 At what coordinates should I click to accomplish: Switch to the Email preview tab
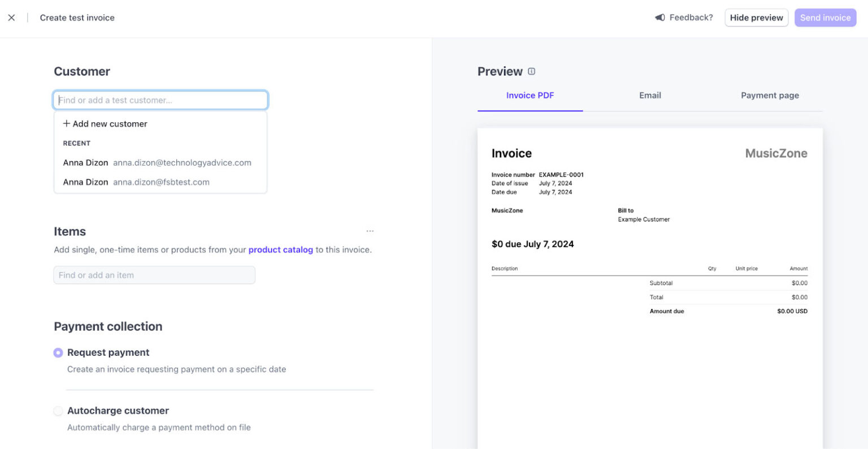(649, 95)
